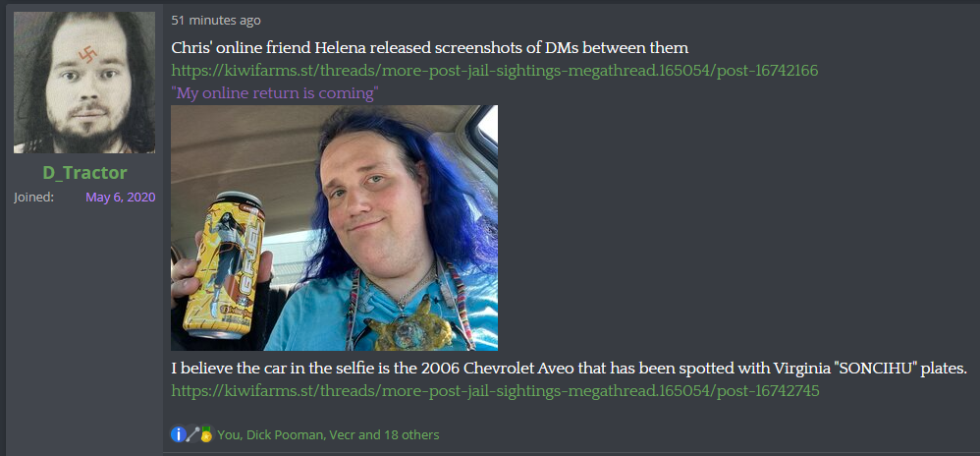Click "You" in the reactions summary

229,434
